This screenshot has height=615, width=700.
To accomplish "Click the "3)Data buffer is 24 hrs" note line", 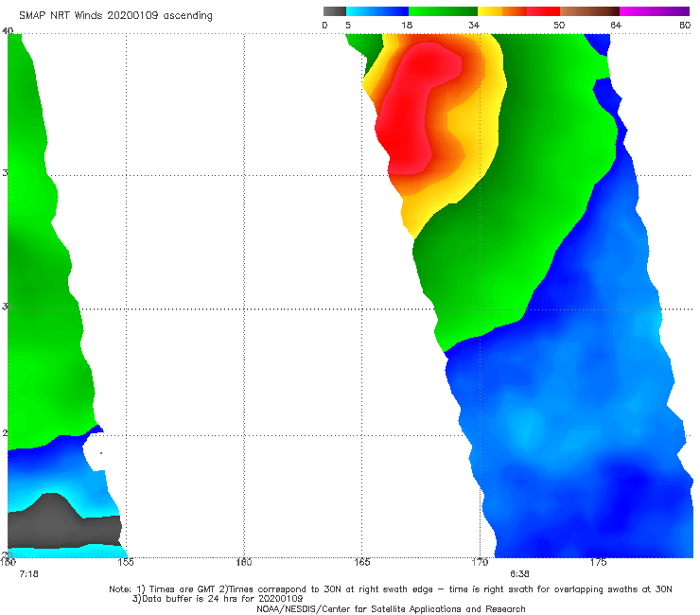I will point(218,599).
